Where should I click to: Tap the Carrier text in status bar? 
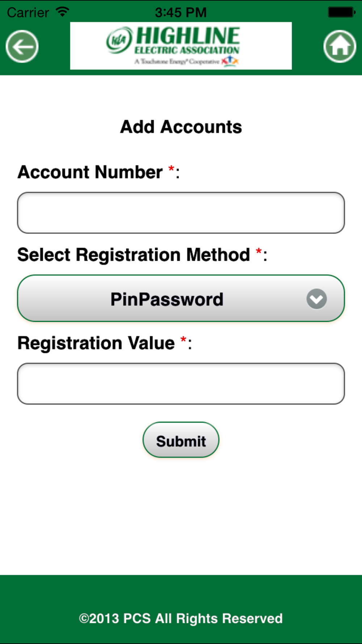coord(28,12)
